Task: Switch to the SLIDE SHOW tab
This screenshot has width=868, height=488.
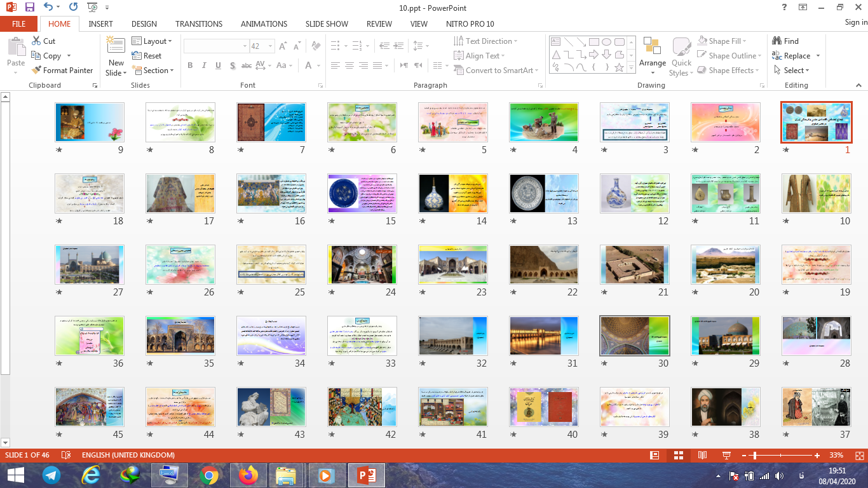Action: 327,24
